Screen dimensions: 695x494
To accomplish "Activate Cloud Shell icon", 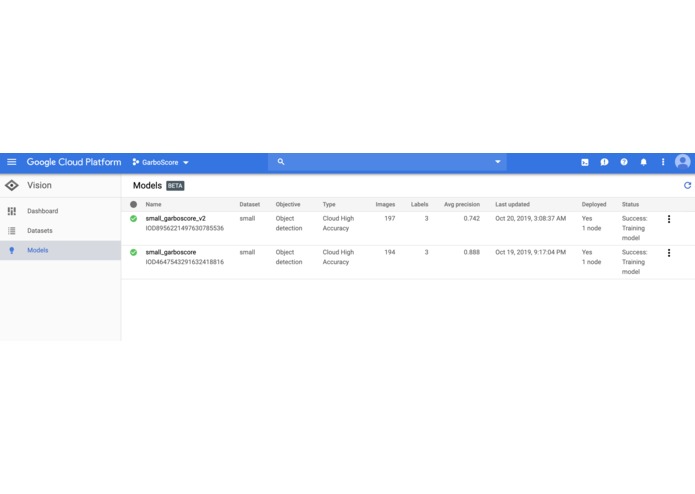I will (x=585, y=162).
